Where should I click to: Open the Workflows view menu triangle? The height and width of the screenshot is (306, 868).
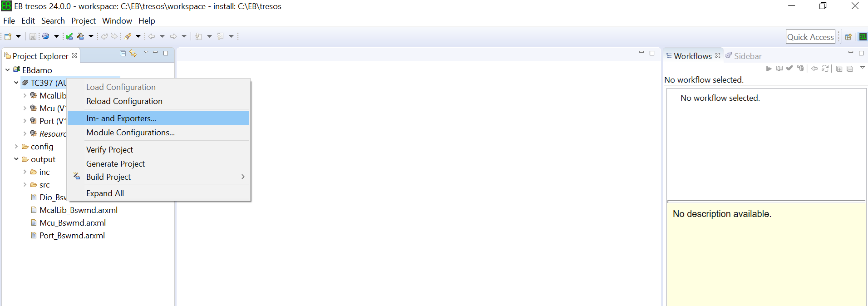point(862,68)
